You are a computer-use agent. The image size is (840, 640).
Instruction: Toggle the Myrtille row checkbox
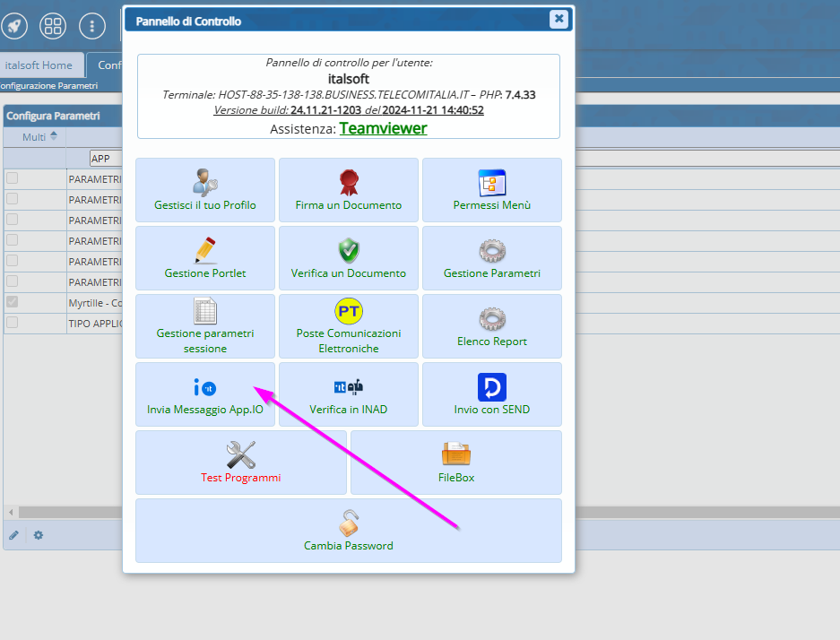click(x=13, y=302)
